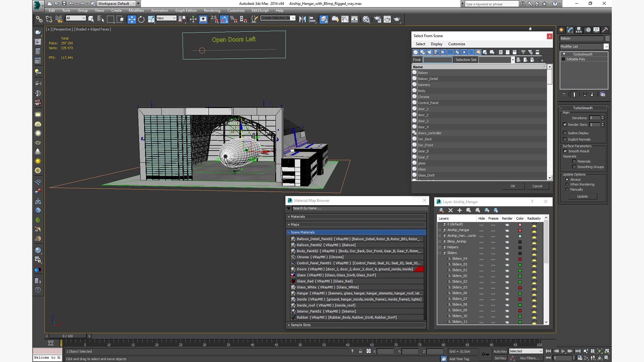644x362 pixels.
Task: Click the Mirror tool icon
Action: click(x=303, y=19)
